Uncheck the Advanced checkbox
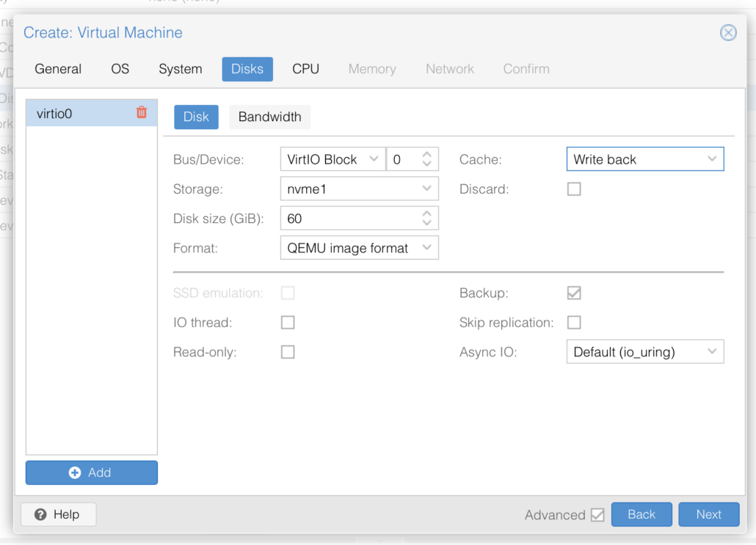 597,515
